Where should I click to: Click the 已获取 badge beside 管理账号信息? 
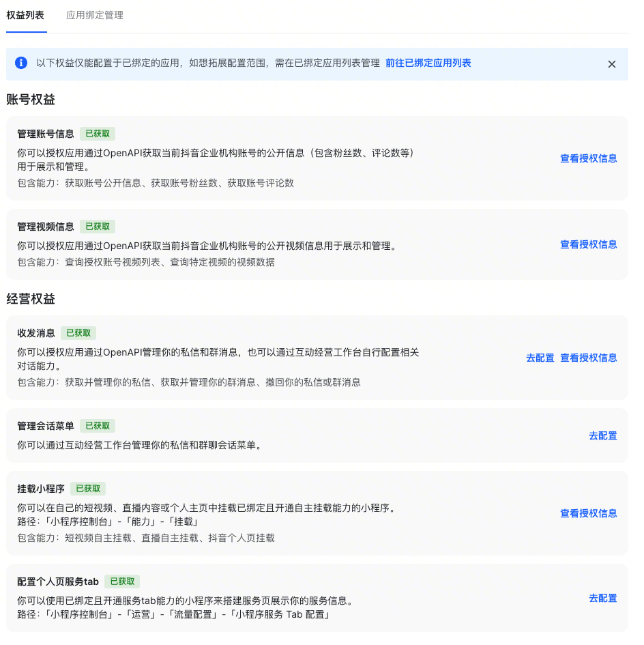point(98,134)
